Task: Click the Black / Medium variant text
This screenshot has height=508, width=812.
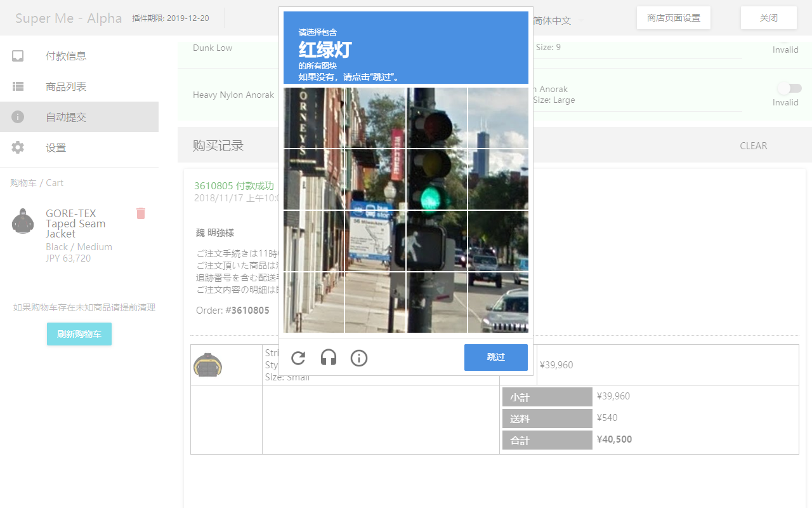Action: pyautogui.click(x=79, y=247)
